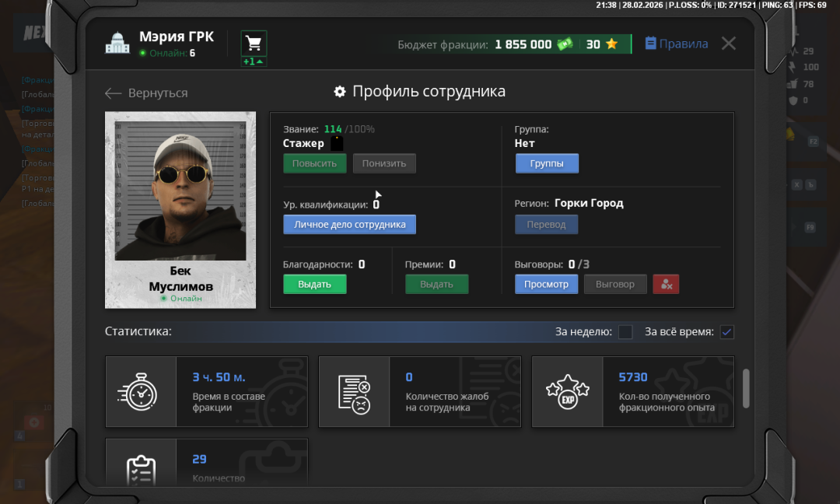Toggle the "За всё время" checkbox
840x504 pixels.
[x=726, y=332]
